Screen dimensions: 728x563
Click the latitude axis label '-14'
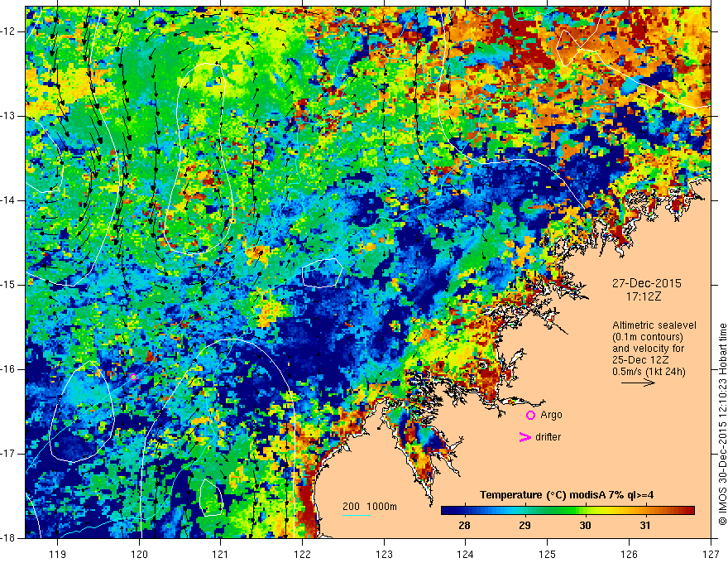[x=9, y=200]
